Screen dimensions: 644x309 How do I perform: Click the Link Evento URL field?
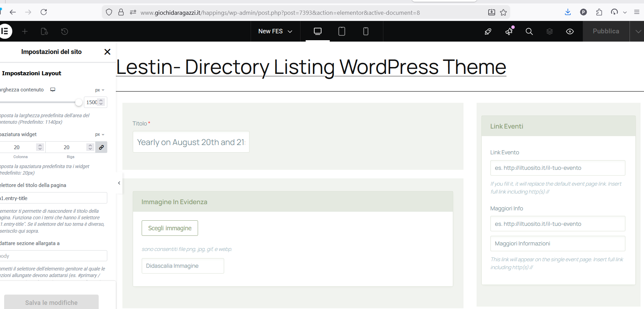pos(557,168)
